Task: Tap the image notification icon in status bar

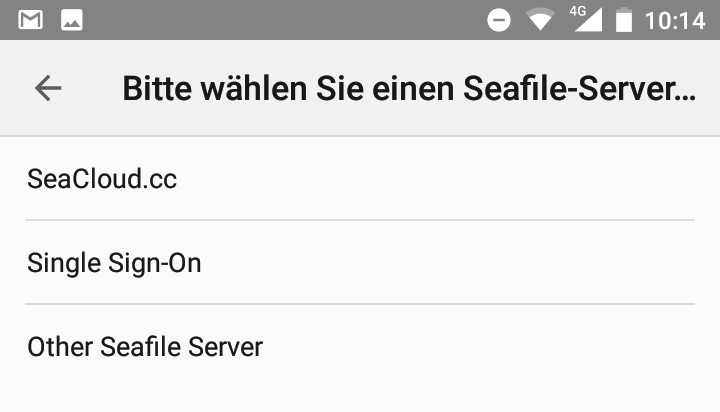Action: (x=72, y=20)
